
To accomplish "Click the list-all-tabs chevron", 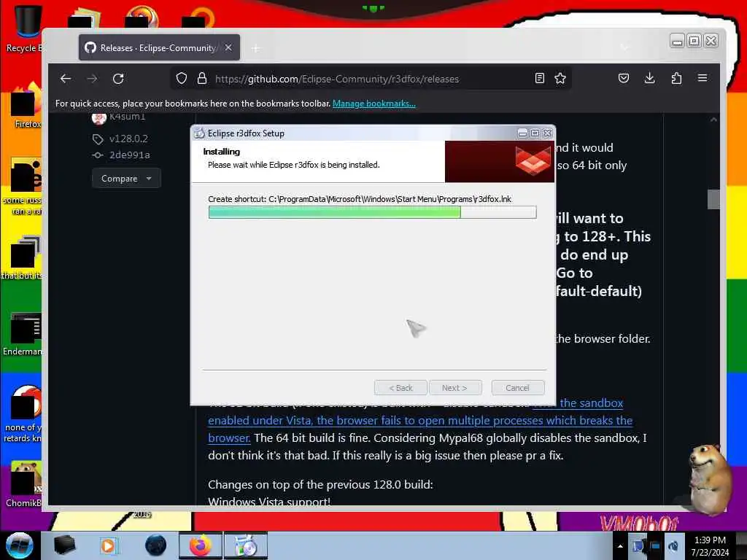I will (624, 47).
